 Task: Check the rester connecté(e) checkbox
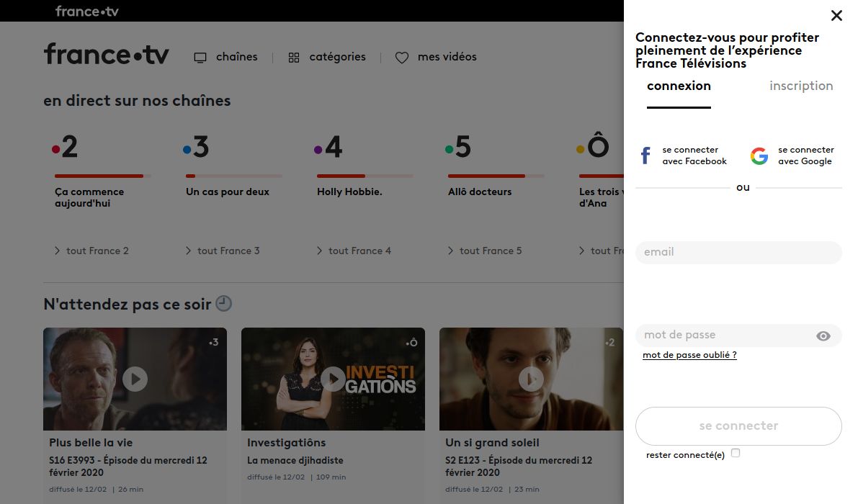pos(736,451)
